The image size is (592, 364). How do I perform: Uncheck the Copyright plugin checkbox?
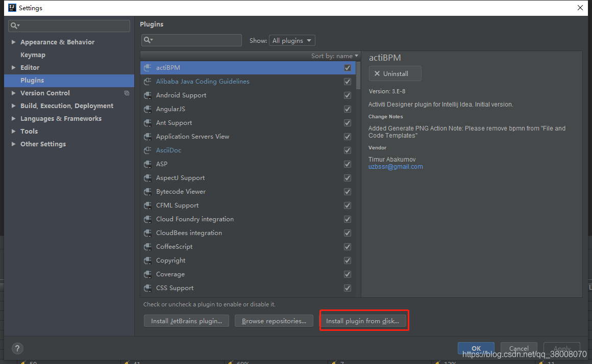(348, 261)
